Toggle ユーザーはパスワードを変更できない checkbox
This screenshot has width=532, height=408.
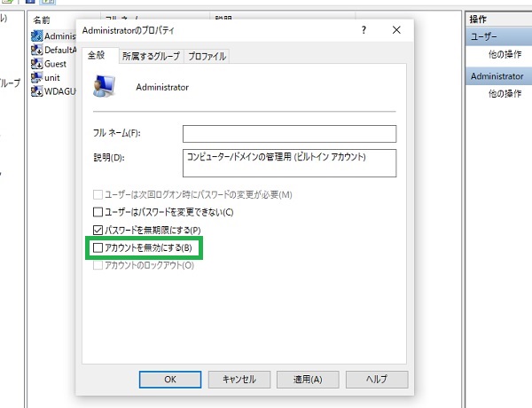click(98, 212)
